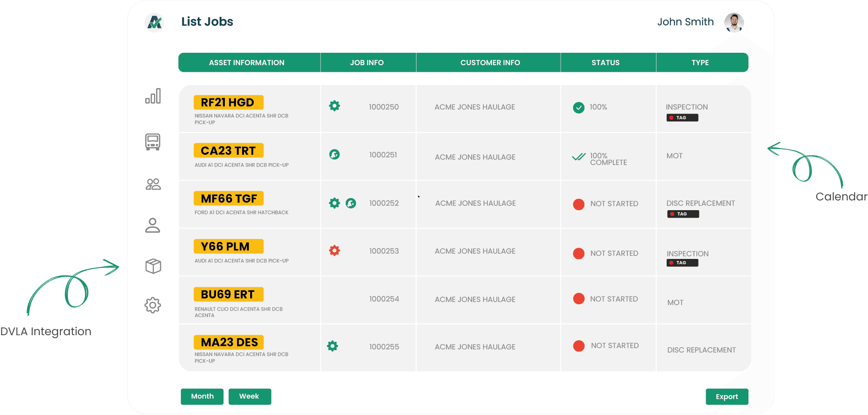Select the MF66 TGF registration plate
This screenshot has height=415, width=868.
[228, 198]
